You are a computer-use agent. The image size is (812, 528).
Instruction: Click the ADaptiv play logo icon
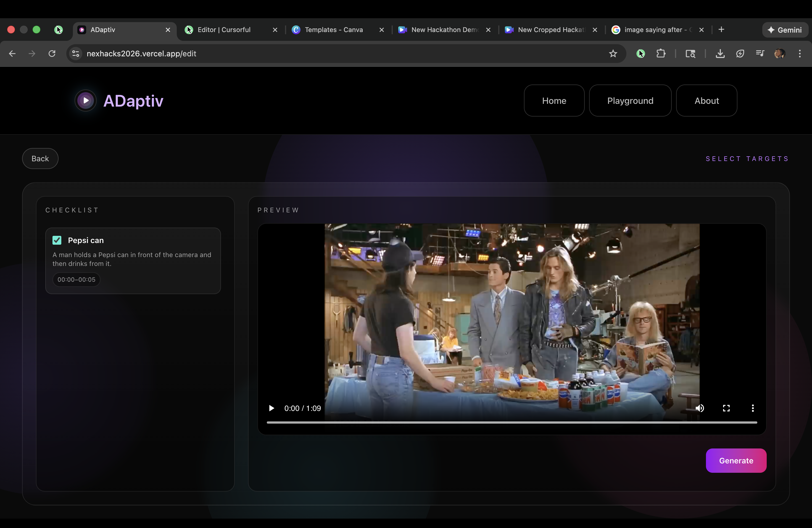click(86, 101)
